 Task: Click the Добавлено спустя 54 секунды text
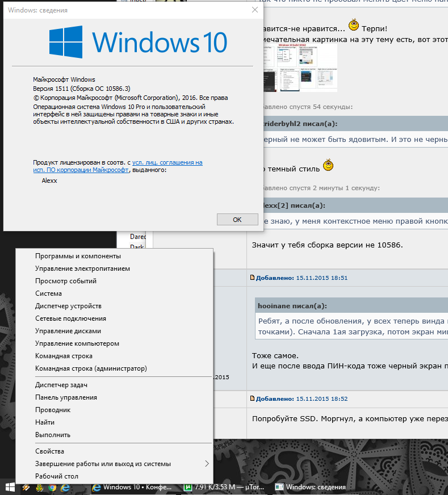point(308,107)
